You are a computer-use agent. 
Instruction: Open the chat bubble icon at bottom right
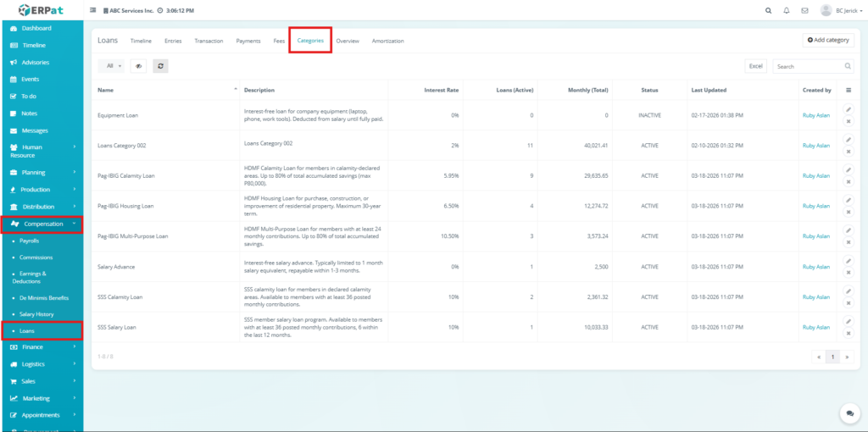point(849,413)
